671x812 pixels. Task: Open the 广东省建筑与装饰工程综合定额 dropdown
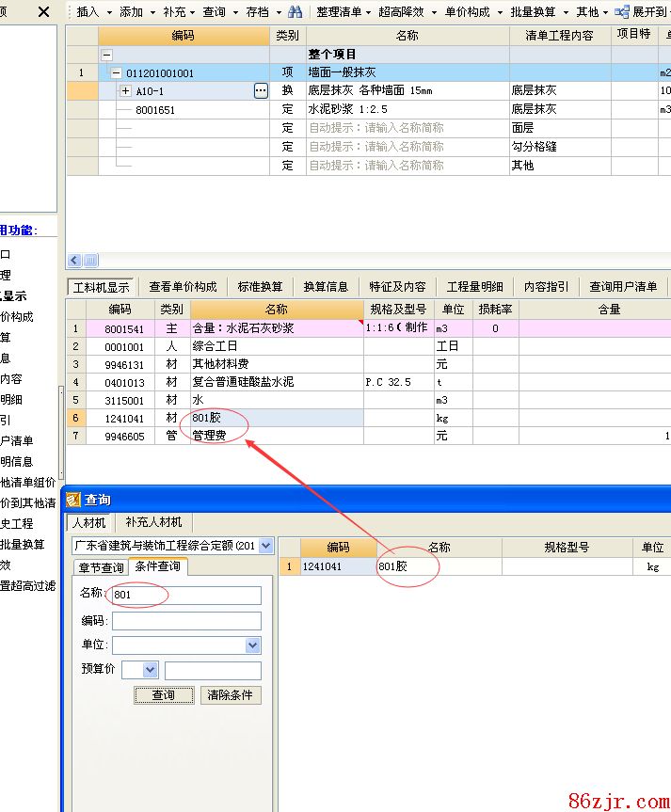(265, 546)
